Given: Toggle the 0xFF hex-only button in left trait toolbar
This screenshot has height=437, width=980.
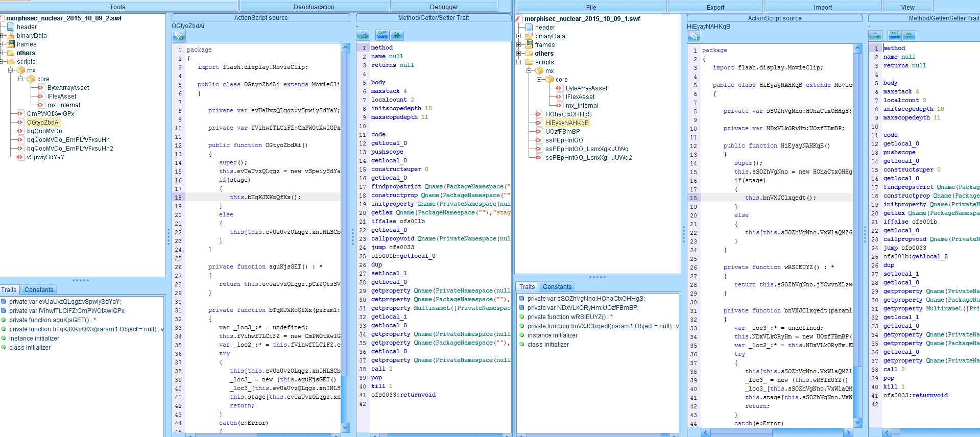Looking at the screenshot, I should coord(397,35).
